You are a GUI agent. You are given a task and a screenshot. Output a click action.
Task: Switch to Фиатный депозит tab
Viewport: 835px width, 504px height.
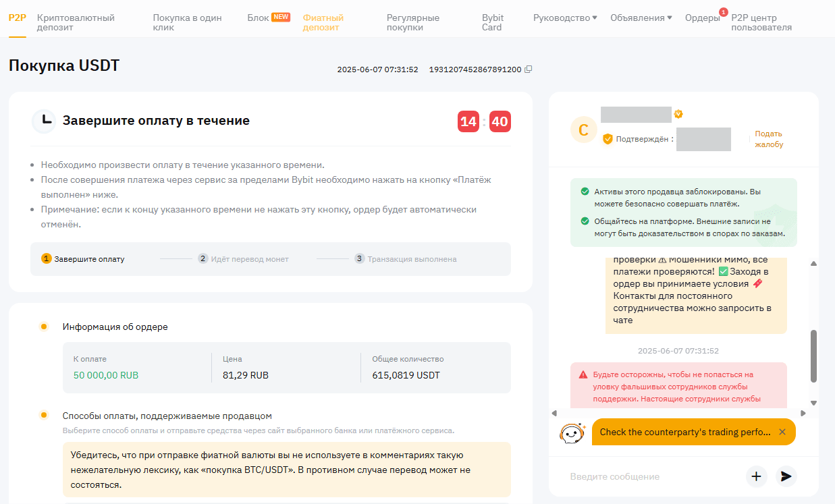tap(323, 22)
